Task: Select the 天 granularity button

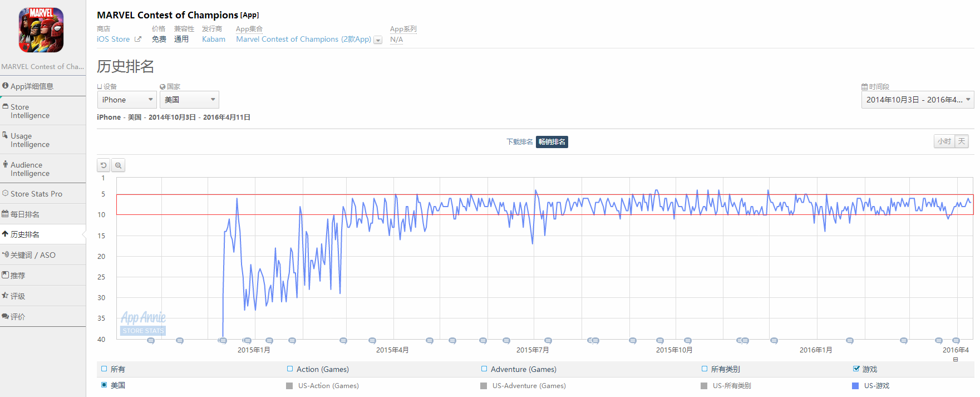Action: pyautogui.click(x=962, y=141)
